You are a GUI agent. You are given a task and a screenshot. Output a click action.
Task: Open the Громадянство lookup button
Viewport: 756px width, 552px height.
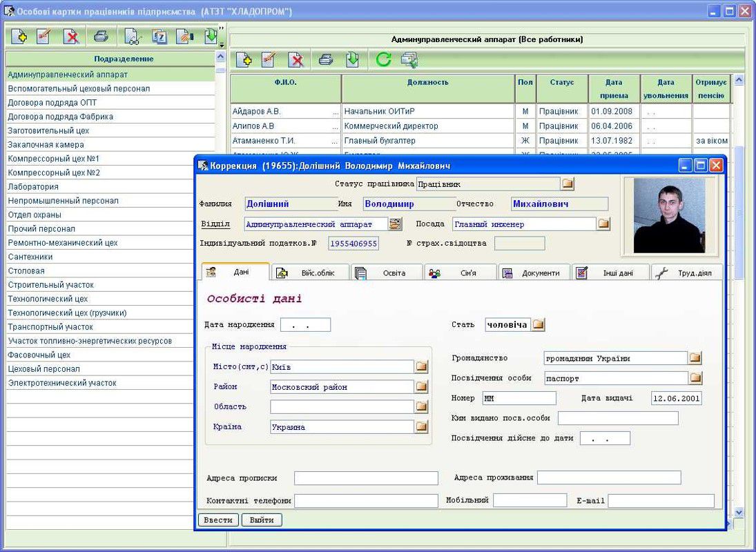point(695,358)
